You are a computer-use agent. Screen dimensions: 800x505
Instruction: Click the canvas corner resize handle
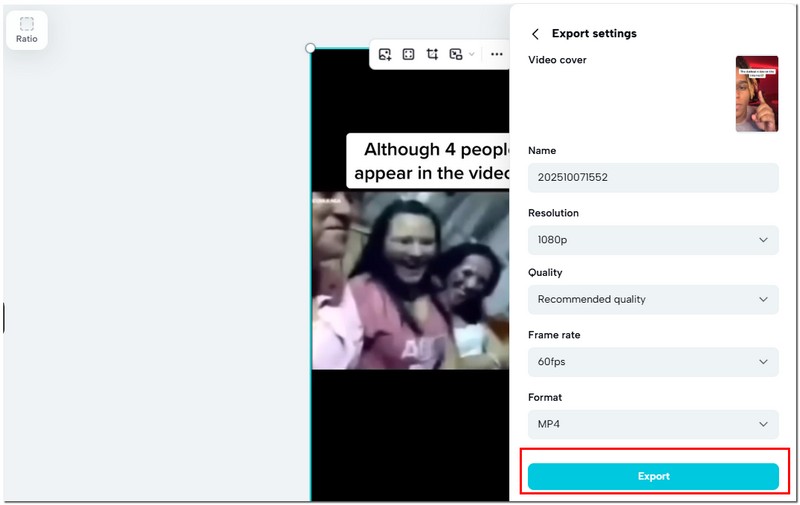click(310, 48)
